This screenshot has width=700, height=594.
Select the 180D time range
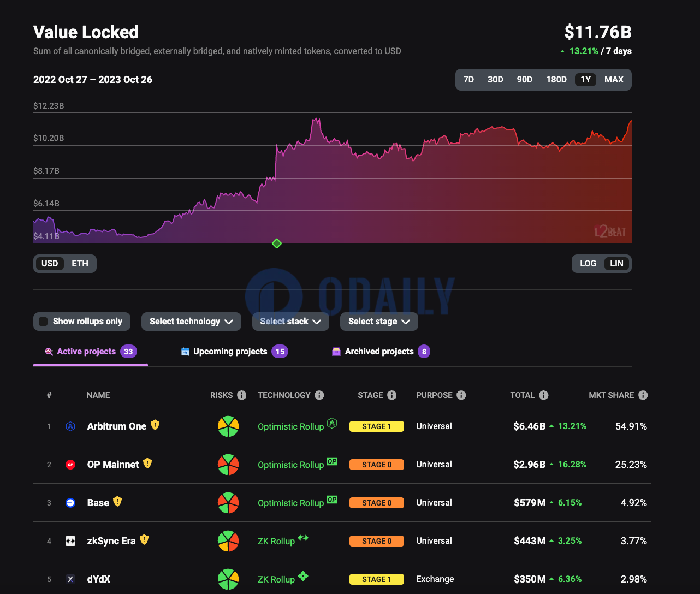[x=556, y=80]
